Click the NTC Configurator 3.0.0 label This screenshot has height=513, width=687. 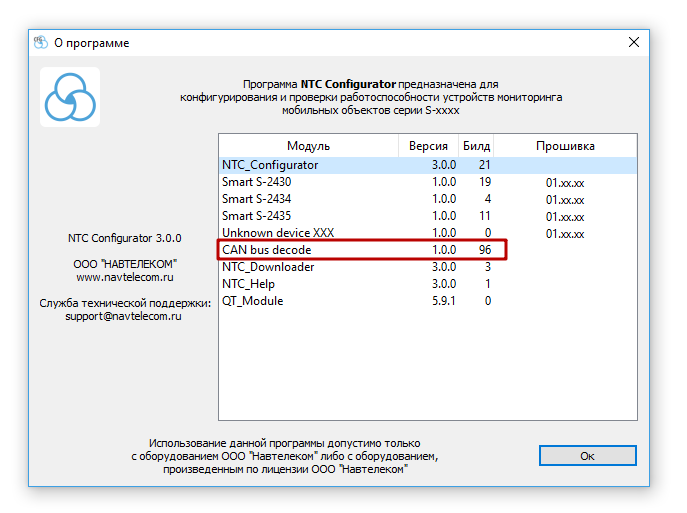click(x=124, y=238)
